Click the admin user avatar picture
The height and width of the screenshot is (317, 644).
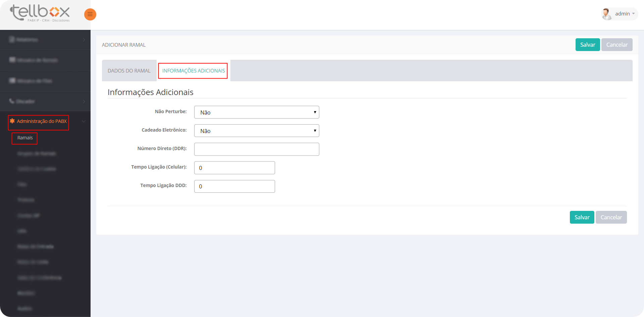pyautogui.click(x=606, y=14)
